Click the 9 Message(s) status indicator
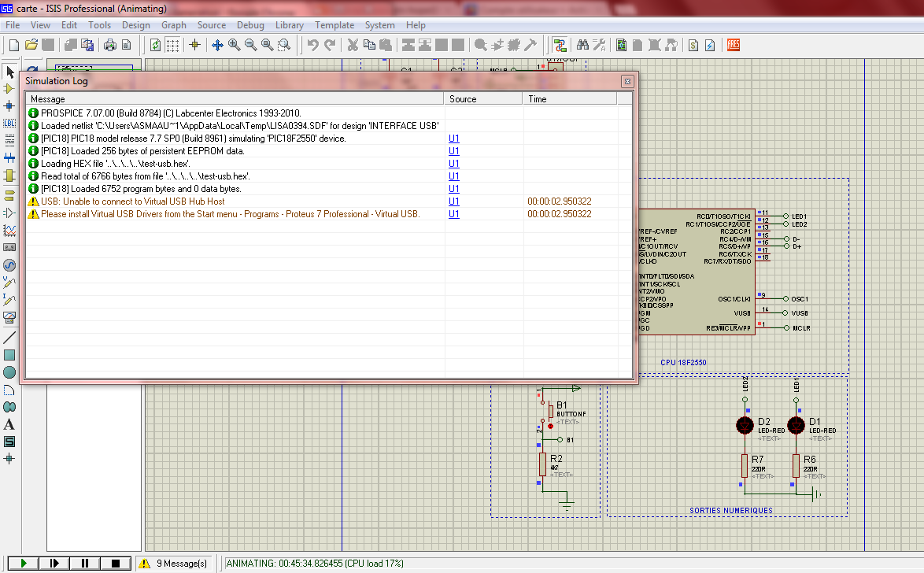This screenshot has height=573, width=924. point(174,564)
